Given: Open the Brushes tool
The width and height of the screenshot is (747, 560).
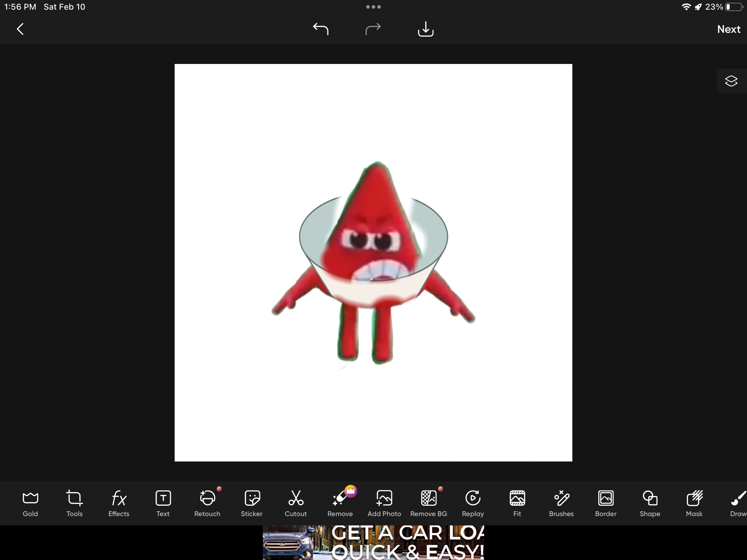Looking at the screenshot, I should (561, 503).
